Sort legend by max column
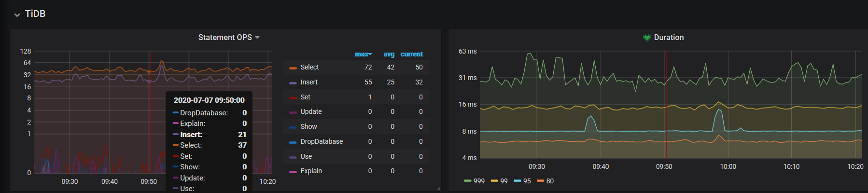 [363, 55]
